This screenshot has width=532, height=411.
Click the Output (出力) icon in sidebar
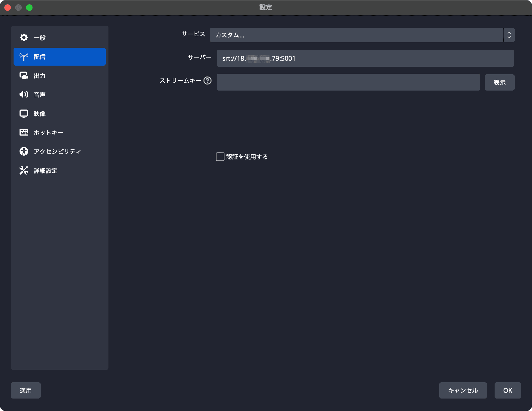[24, 75]
